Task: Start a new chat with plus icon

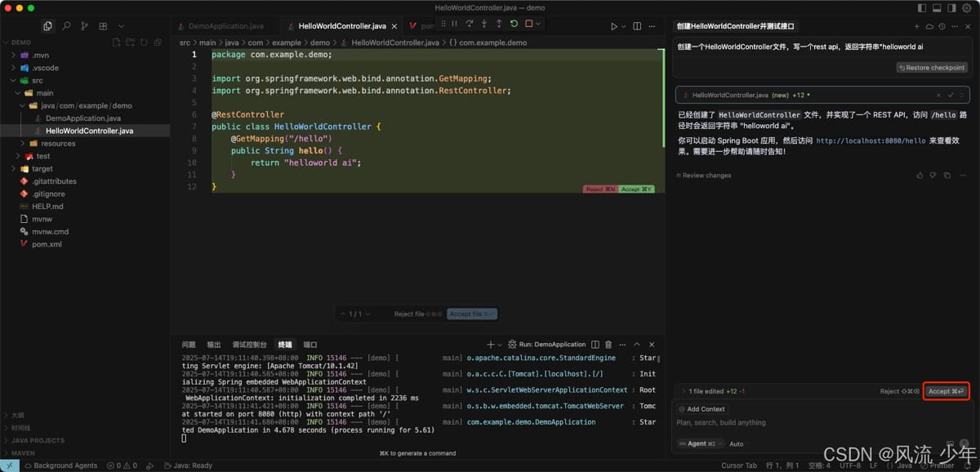Action: tap(917, 26)
